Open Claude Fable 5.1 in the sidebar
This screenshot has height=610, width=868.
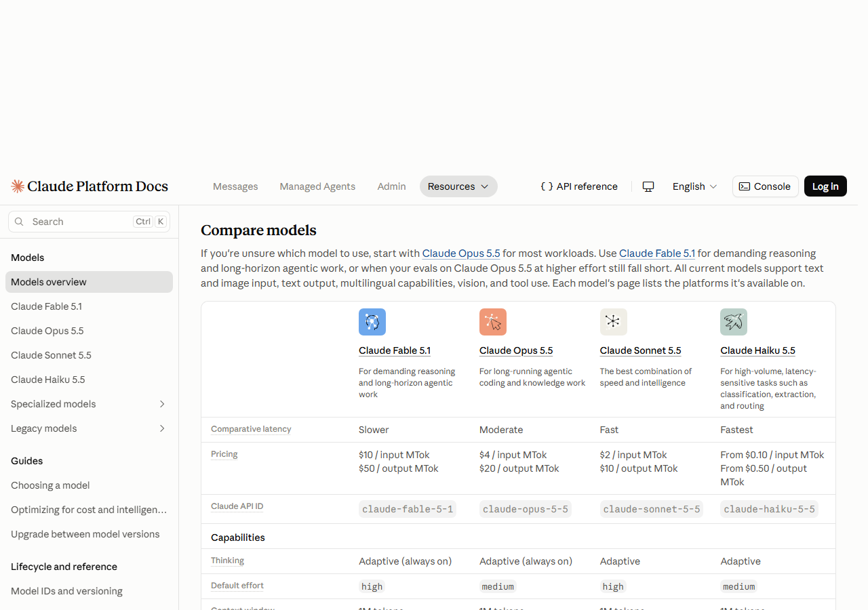point(89,306)
